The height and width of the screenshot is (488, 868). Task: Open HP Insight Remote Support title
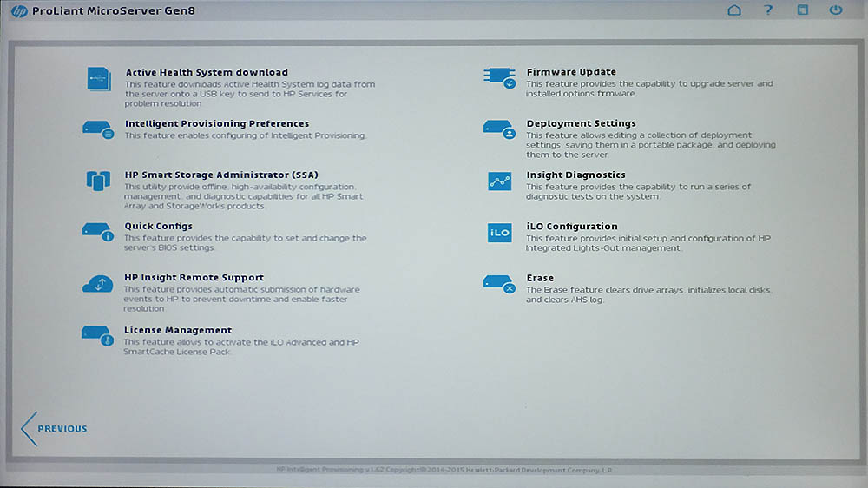point(194,278)
